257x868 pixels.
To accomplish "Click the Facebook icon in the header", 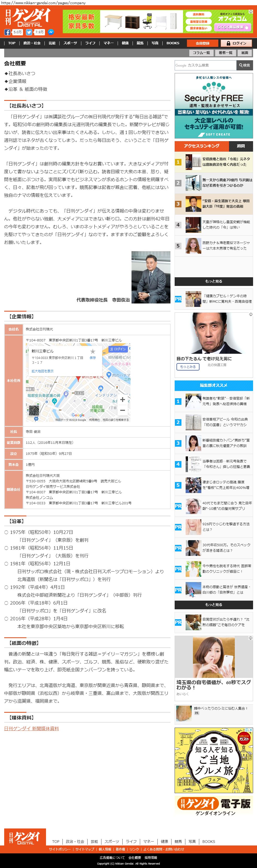I will tap(7, 32).
